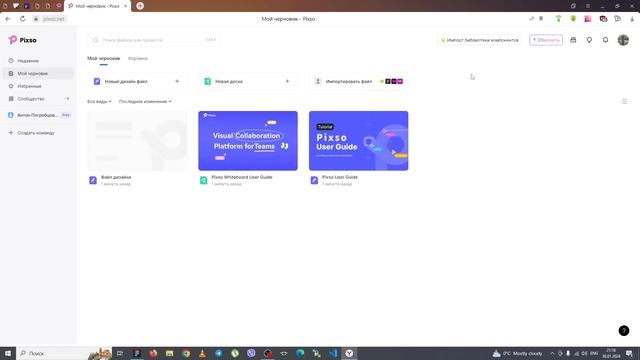Open VLC from the taskbar
Viewport: 640px width, 360px height.
point(202,353)
